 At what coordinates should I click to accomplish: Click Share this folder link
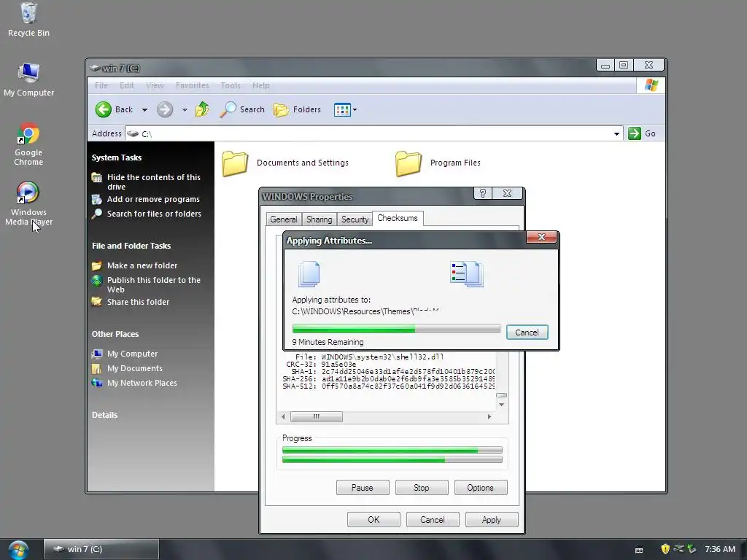coord(138,302)
